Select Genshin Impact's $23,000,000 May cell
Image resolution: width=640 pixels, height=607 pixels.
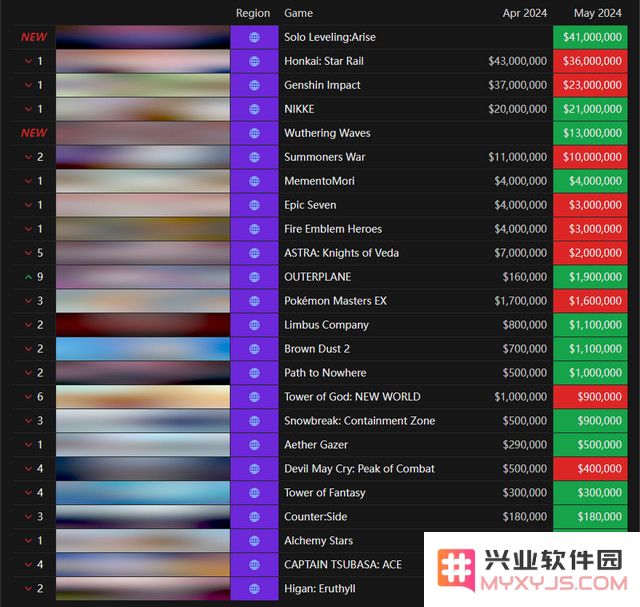(x=590, y=85)
